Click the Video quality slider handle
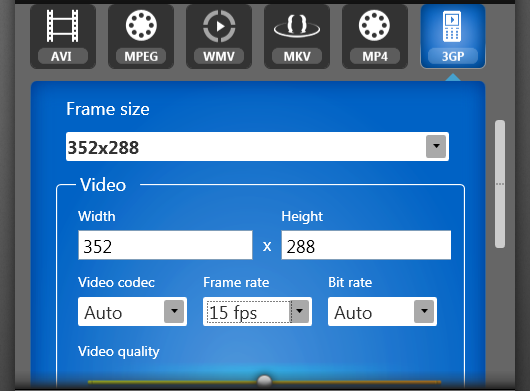The image size is (530, 391). tap(264, 381)
